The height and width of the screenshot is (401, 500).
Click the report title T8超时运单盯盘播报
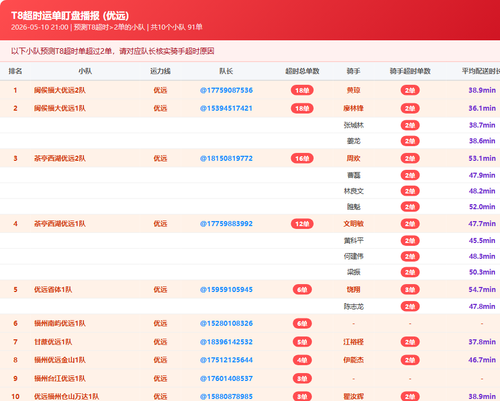coord(70,16)
